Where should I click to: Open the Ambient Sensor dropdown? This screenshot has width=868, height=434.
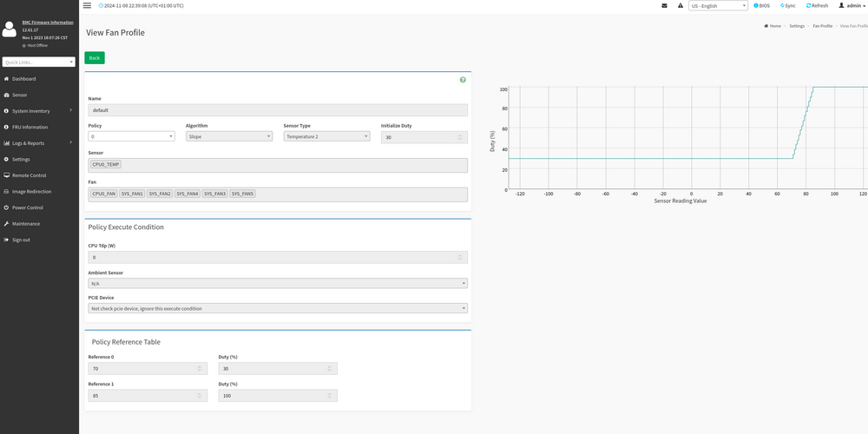click(278, 284)
